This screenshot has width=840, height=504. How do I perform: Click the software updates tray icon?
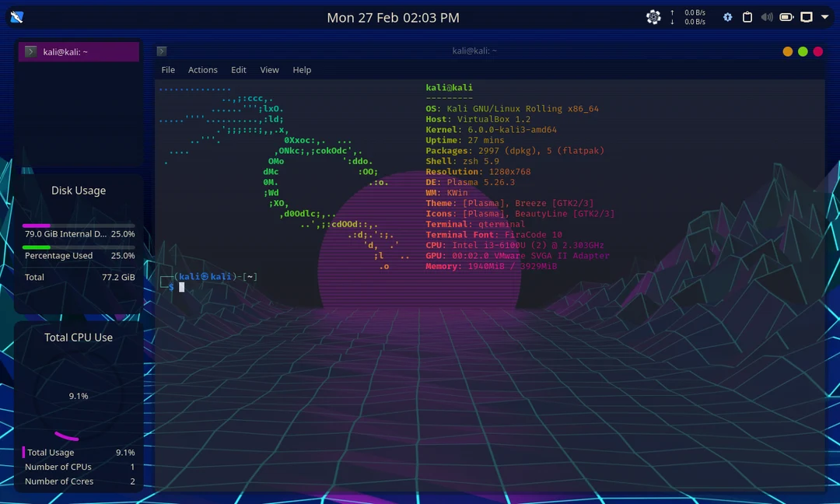click(728, 16)
